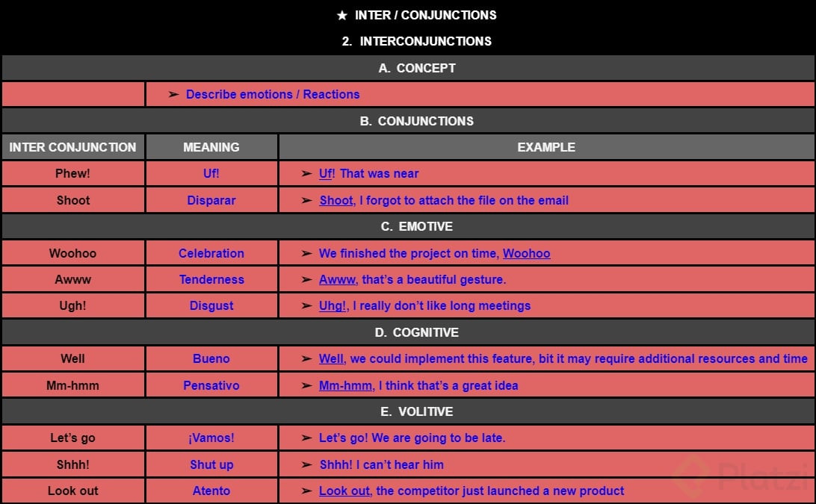Image resolution: width=816 pixels, height=504 pixels.
Task: Select the "INTER CONJUNCTION" column header
Action: point(72,147)
